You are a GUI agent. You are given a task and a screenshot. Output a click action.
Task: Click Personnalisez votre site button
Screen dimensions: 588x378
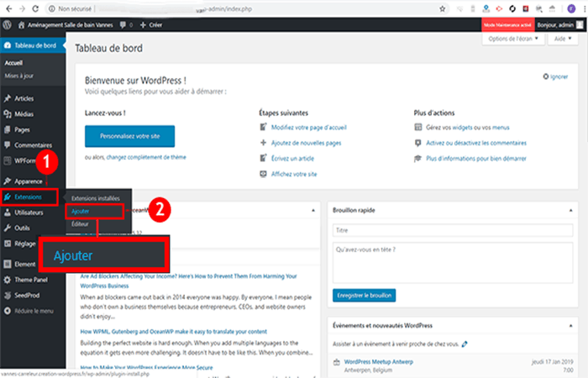129,136
